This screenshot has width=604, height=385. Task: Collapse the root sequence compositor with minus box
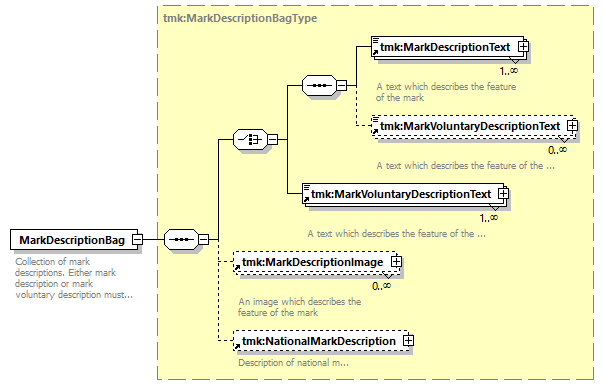click(204, 239)
